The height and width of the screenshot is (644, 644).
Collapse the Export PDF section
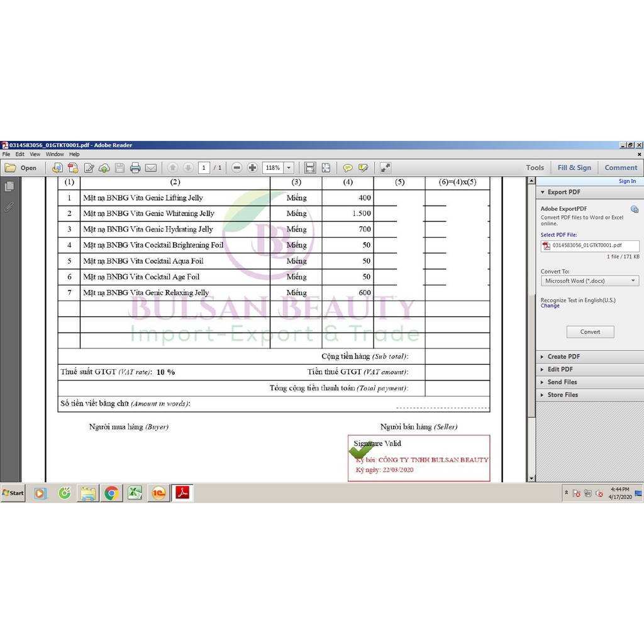tap(543, 192)
